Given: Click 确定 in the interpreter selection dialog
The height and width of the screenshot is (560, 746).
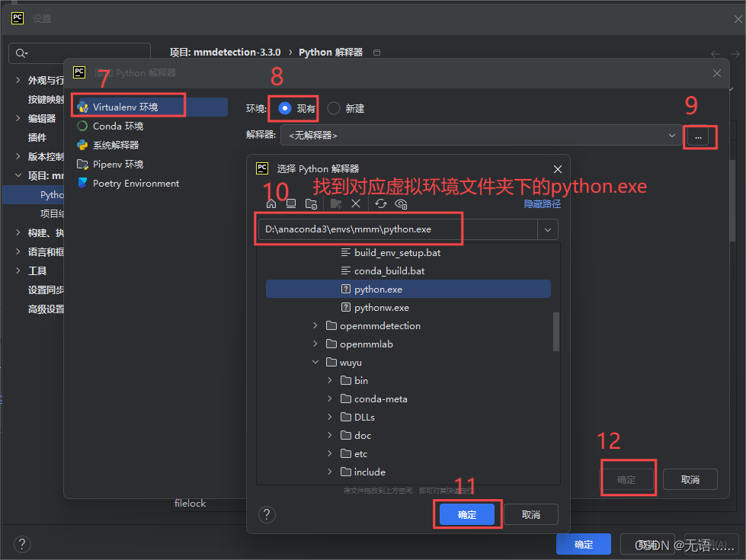Looking at the screenshot, I should 466,514.
